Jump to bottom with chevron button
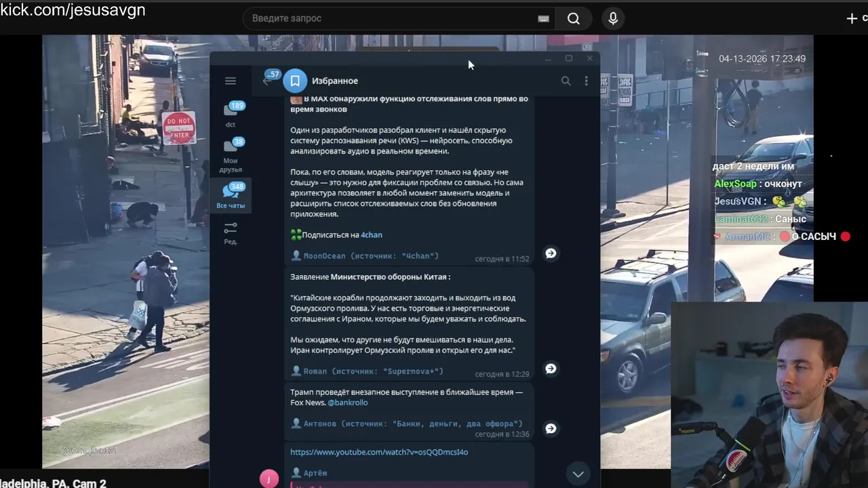This screenshot has height=488, width=868. tap(578, 474)
